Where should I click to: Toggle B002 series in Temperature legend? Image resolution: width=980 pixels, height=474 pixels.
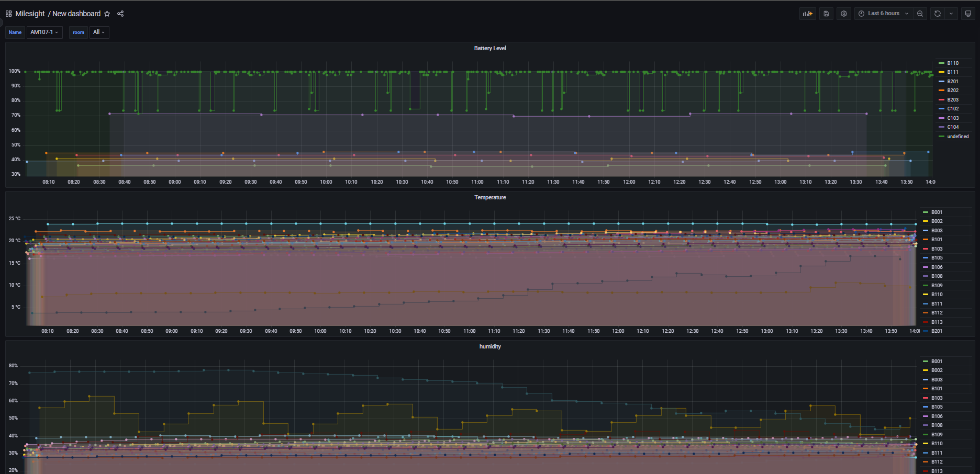(x=937, y=221)
